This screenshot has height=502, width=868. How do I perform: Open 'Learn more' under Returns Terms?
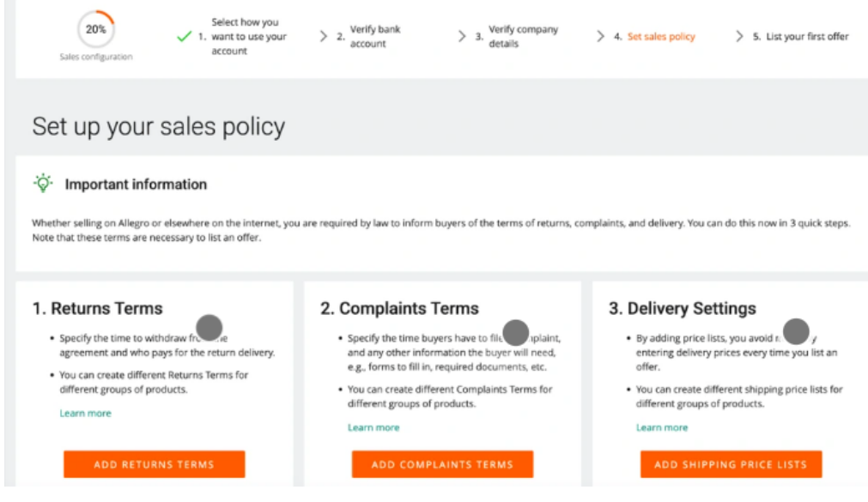coord(85,414)
